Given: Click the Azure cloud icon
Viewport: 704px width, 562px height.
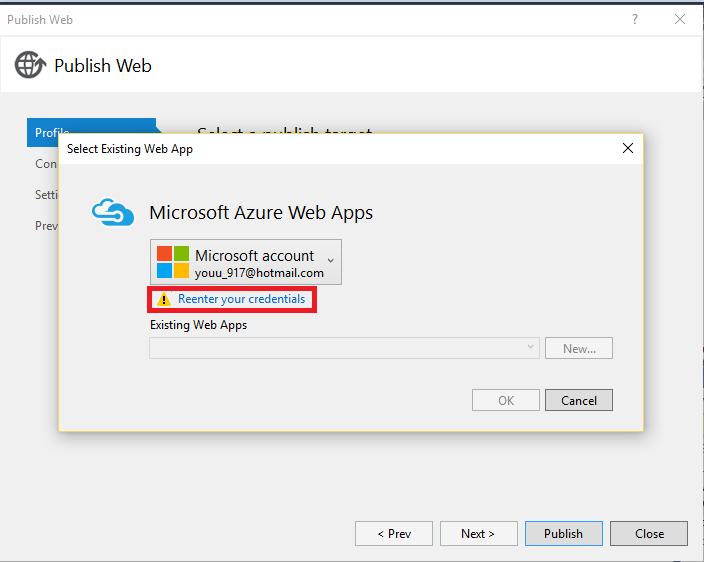Looking at the screenshot, I should pos(112,212).
